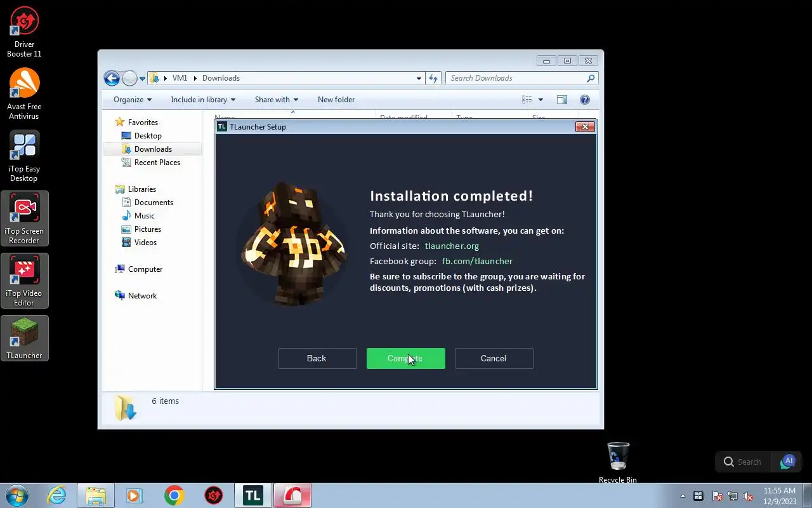The image size is (812, 508).
Task: Launch Internet Explorer from taskbar
Action: pyautogui.click(x=56, y=495)
